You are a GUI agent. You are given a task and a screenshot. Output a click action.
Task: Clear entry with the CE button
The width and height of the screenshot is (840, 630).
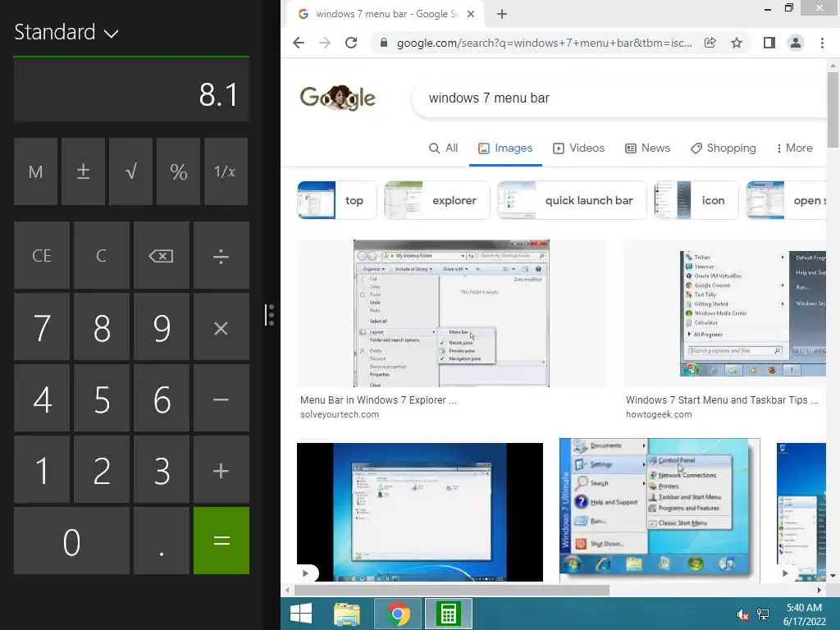[x=42, y=256]
